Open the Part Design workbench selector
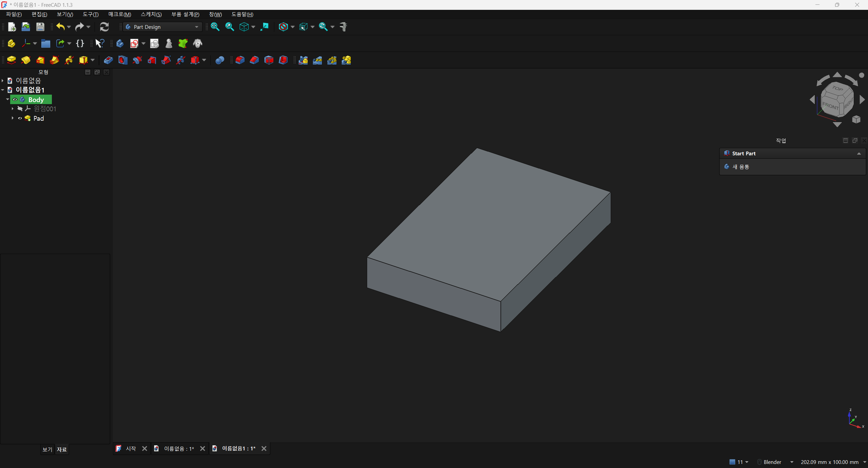Image resolution: width=868 pixels, height=468 pixels. [x=162, y=27]
